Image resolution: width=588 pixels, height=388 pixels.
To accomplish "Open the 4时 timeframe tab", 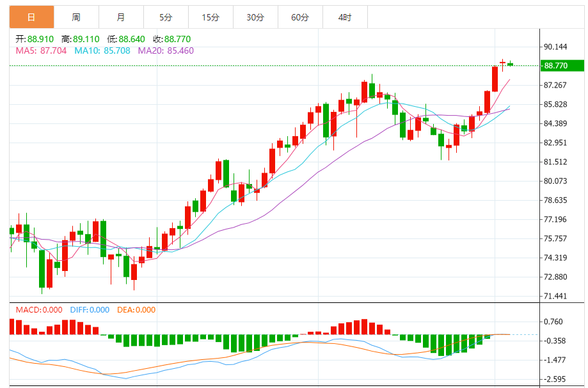I will (x=345, y=17).
